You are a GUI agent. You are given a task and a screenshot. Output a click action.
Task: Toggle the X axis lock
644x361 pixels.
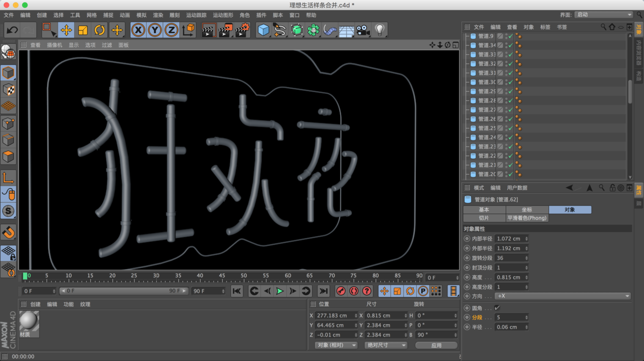pyautogui.click(x=138, y=30)
